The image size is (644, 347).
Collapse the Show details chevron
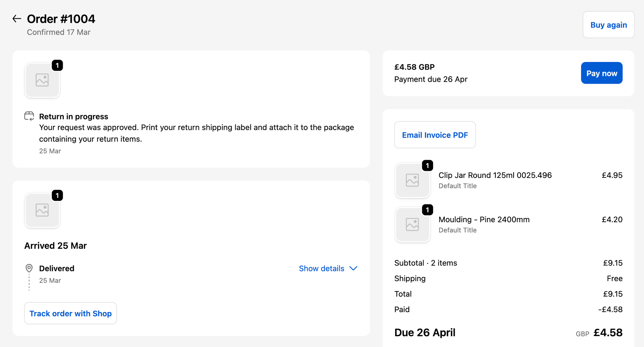[x=353, y=268]
